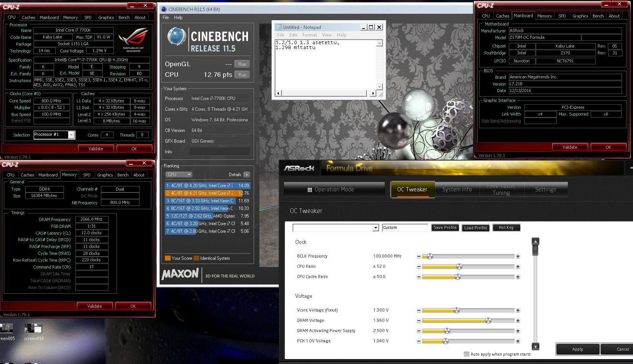Image resolution: width=633 pixels, height=364 pixels.
Task: Click the Cinebench Info input field
Action: (x=219, y=152)
